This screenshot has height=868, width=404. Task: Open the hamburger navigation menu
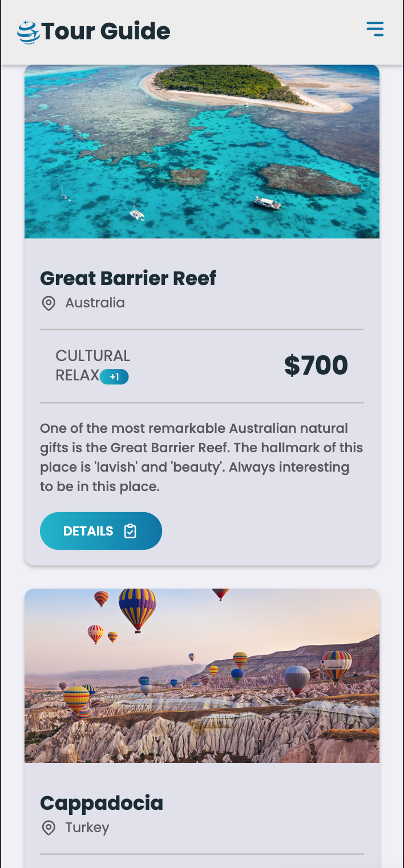(375, 29)
